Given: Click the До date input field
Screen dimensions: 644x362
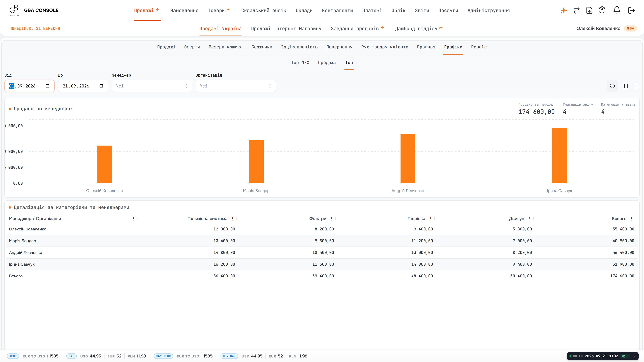Looking at the screenshot, I should tap(83, 86).
